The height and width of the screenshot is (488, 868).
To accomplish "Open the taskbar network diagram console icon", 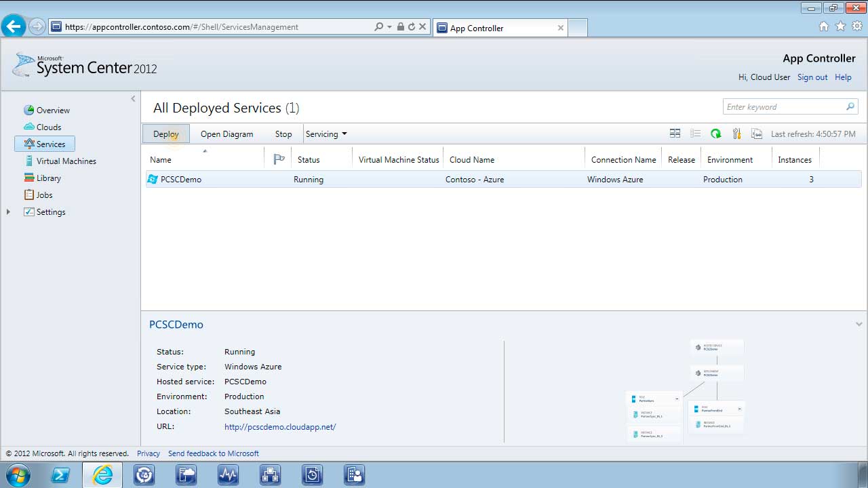I will 271,475.
